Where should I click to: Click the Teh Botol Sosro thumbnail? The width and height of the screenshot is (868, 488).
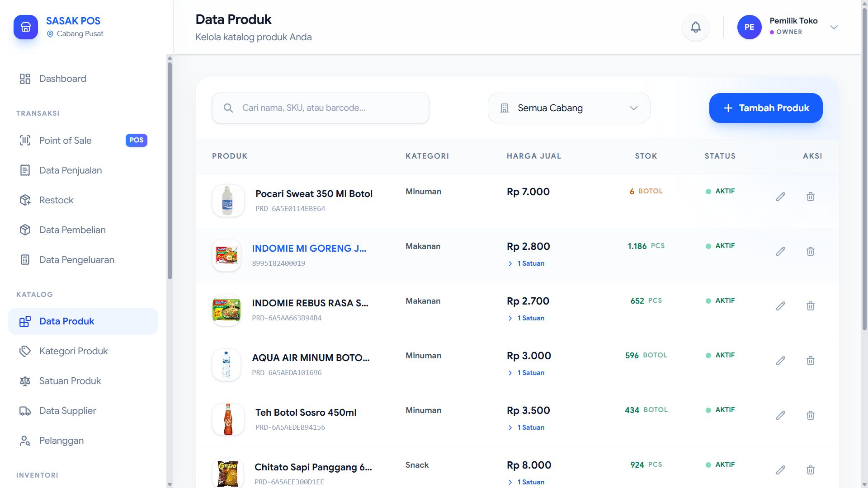[x=228, y=419]
